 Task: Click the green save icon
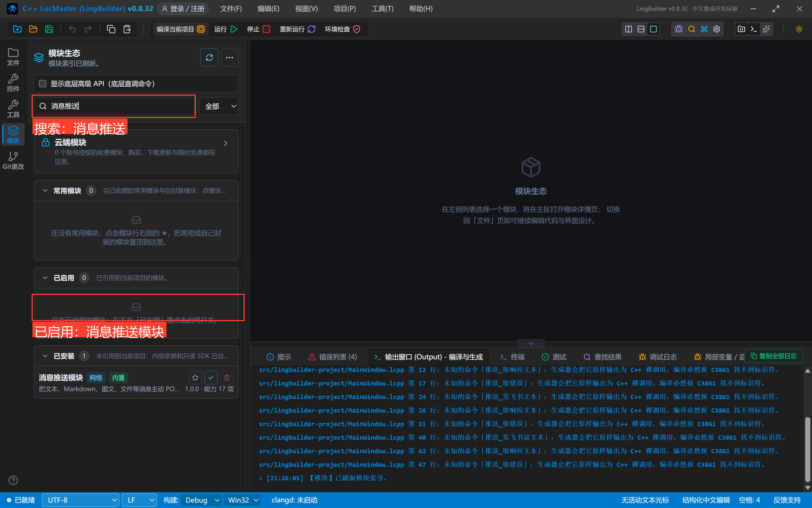point(49,29)
